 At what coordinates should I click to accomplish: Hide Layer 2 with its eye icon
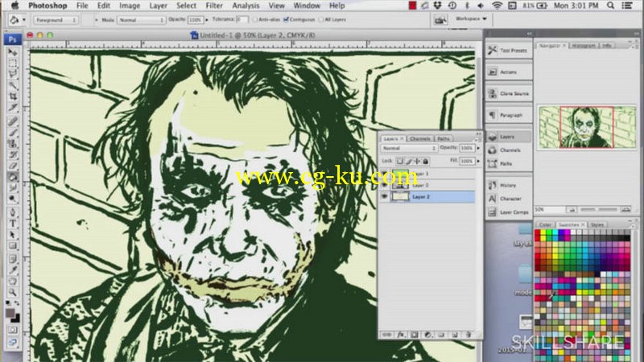click(x=385, y=196)
